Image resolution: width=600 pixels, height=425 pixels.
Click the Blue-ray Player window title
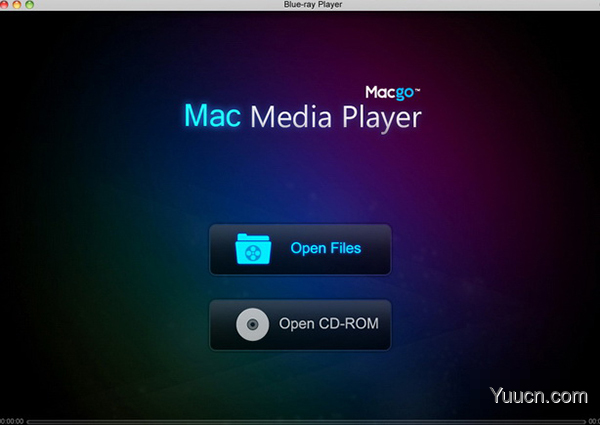(x=313, y=5)
